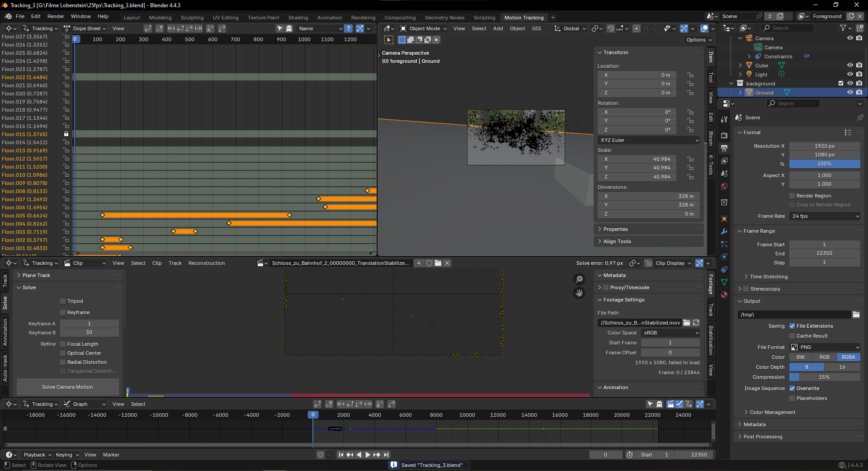Open the File Format PNG dropdown
868x471 pixels.
pyautogui.click(x=825, y=347)
